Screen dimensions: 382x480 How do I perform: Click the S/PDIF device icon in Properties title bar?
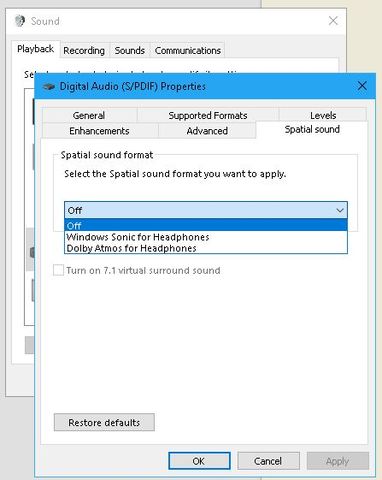(49, 87)
